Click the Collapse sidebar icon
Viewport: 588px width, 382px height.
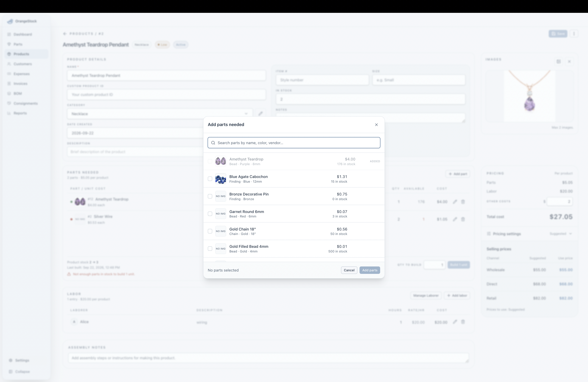click(10, 372)
